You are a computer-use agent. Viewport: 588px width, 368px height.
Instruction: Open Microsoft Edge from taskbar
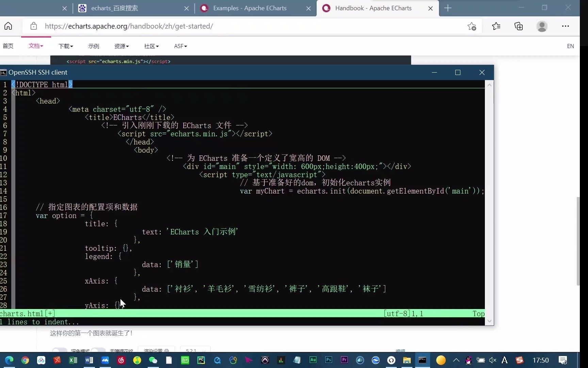9,360
